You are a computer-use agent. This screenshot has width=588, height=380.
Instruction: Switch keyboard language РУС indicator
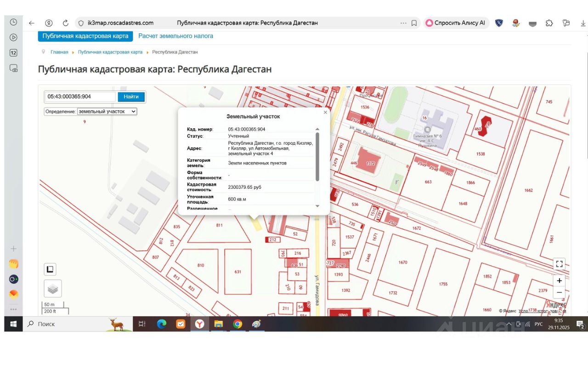tap(538, 324)
